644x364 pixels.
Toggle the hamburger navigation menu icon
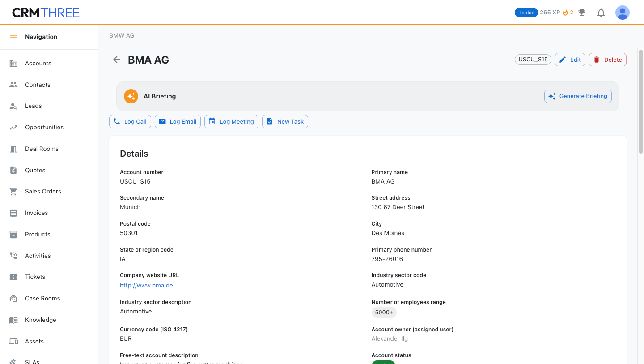point(13,37)
